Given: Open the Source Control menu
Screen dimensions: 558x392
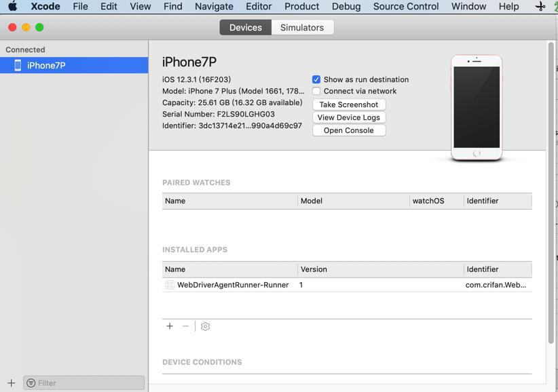Looking at the screenshot, I should click(x=406, y=6).
